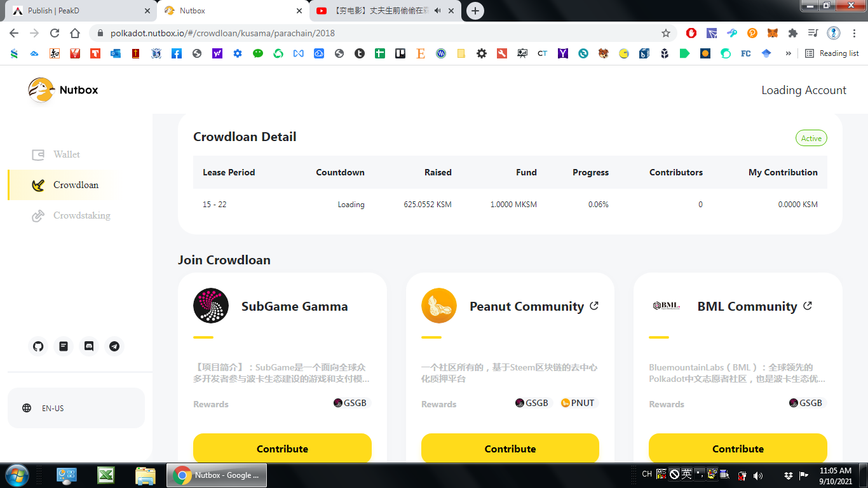Open the Discord icon in sidebar
This screenshot has height=488, width=868.
89,346
